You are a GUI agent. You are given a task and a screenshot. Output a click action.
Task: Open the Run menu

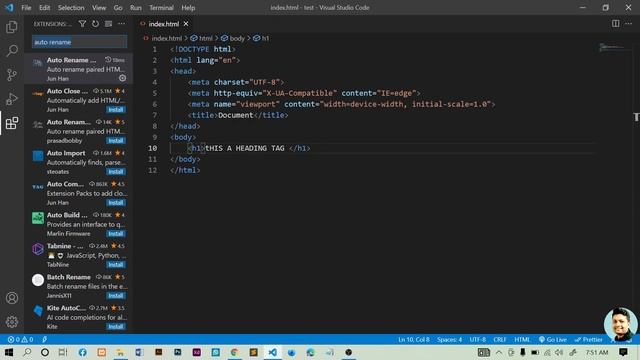point(136,8)
